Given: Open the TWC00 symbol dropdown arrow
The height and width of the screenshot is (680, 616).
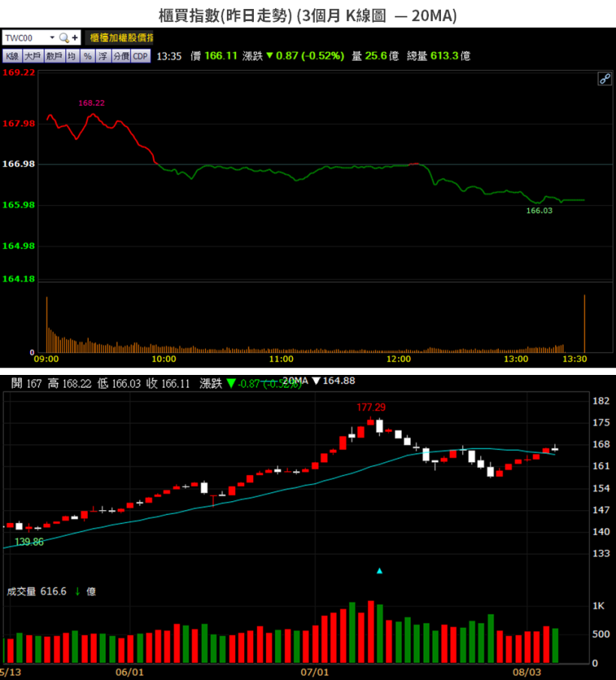Looking at the screenshot, I should click(x=52, y=38).
